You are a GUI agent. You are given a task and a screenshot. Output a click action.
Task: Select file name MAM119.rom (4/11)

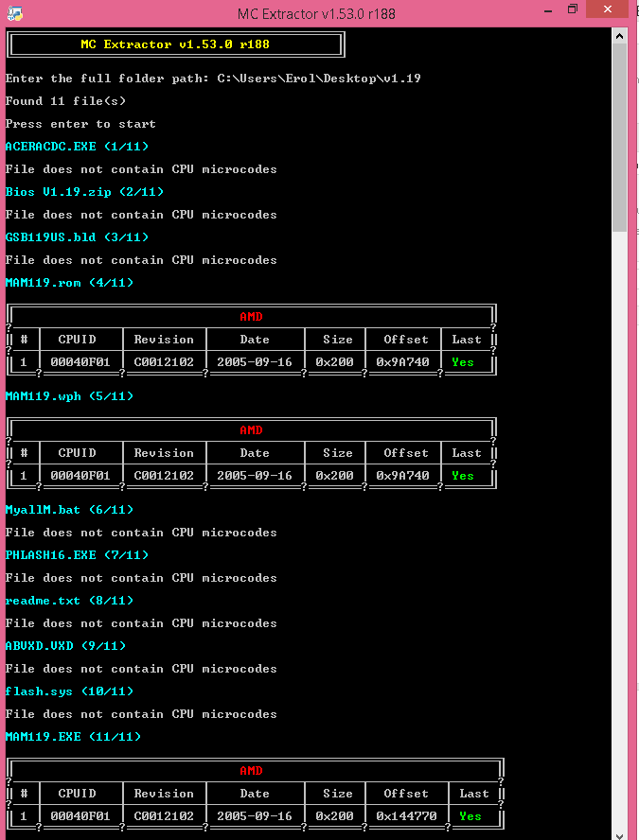click(69, 283)
